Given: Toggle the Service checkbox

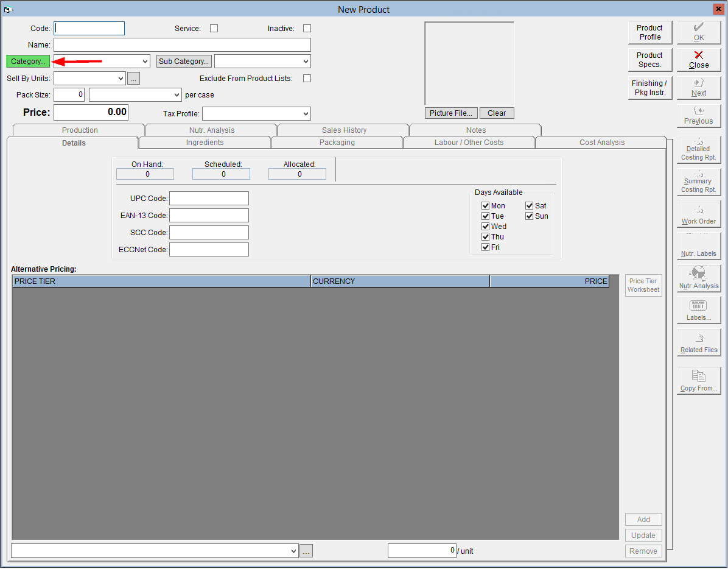Looking at the screenshot, I should 214,29.
